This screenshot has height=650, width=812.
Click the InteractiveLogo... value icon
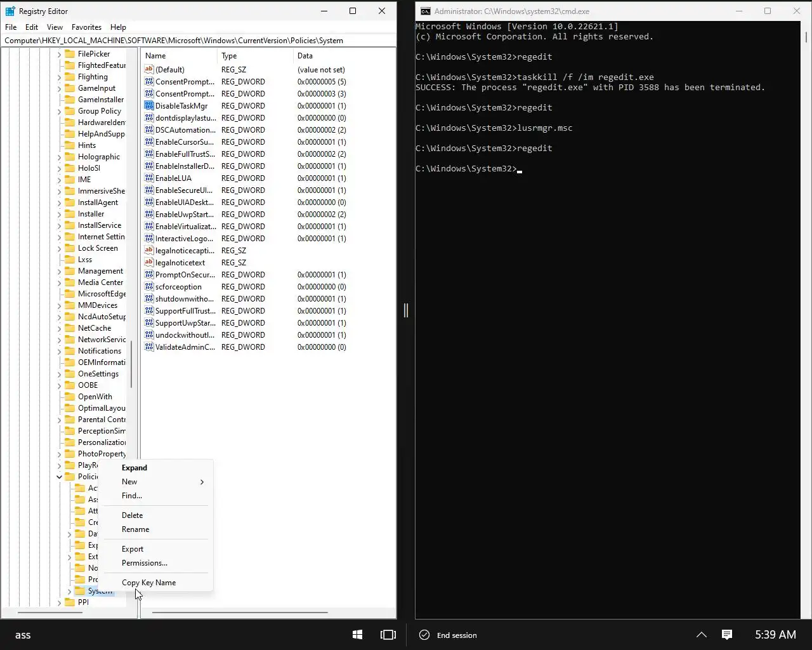coord(149,238)
